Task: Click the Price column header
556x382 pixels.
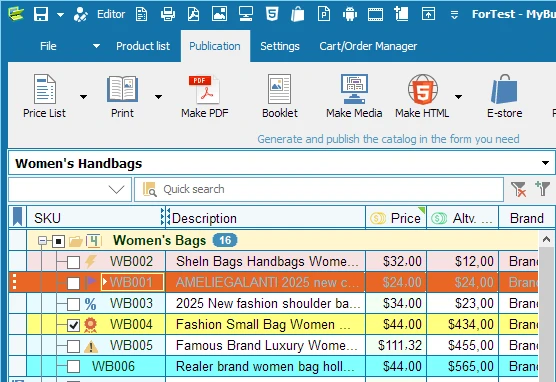Action: (396, 218)
